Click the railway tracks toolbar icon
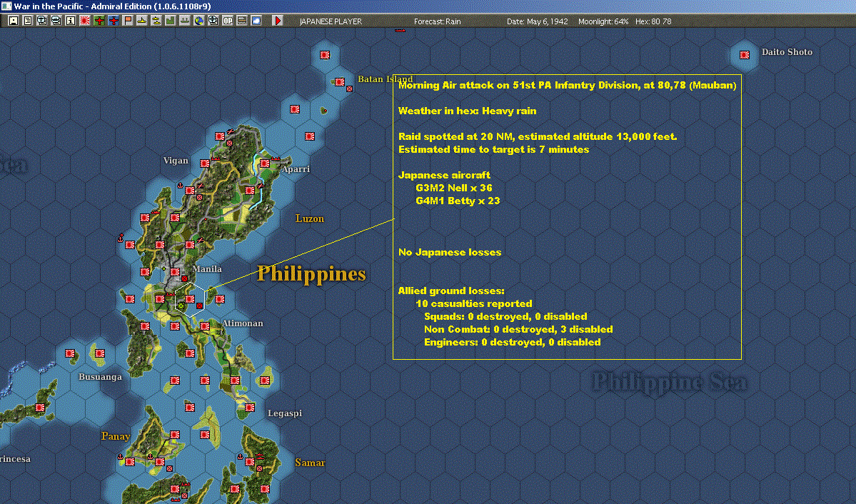This screenshot has width=856, height=504. tap(242, 21)
